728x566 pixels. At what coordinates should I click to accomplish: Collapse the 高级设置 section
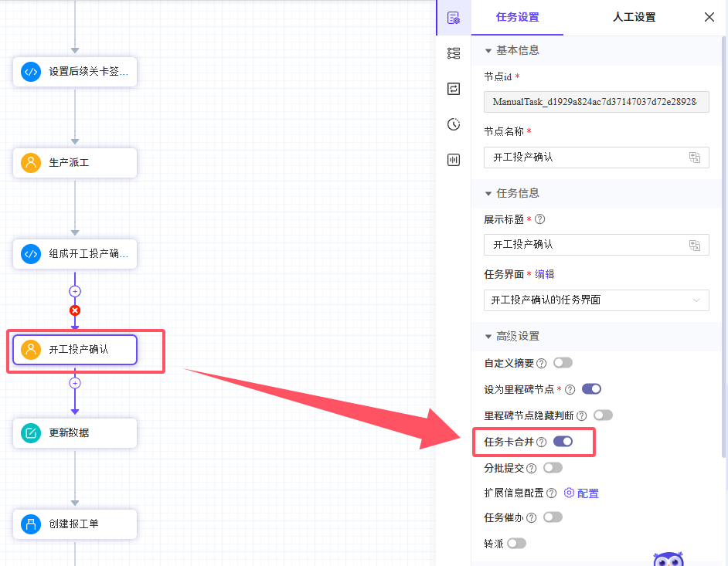(488, 337)
